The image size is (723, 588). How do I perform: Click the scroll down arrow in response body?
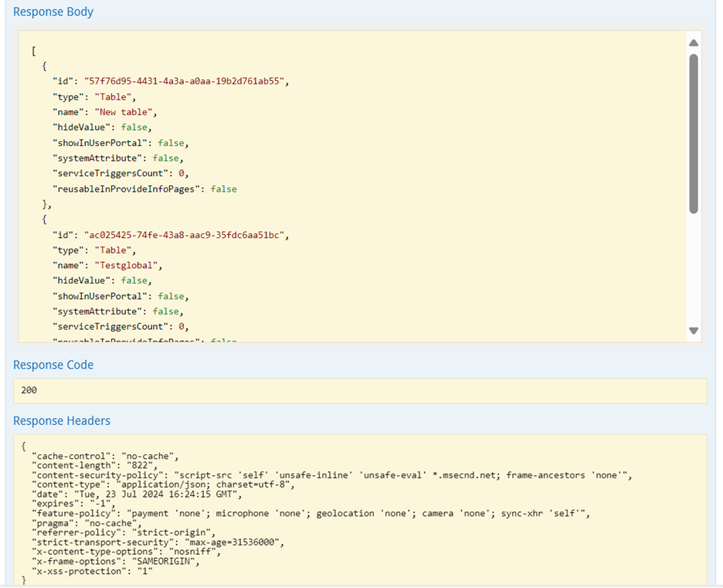point(694,331)
